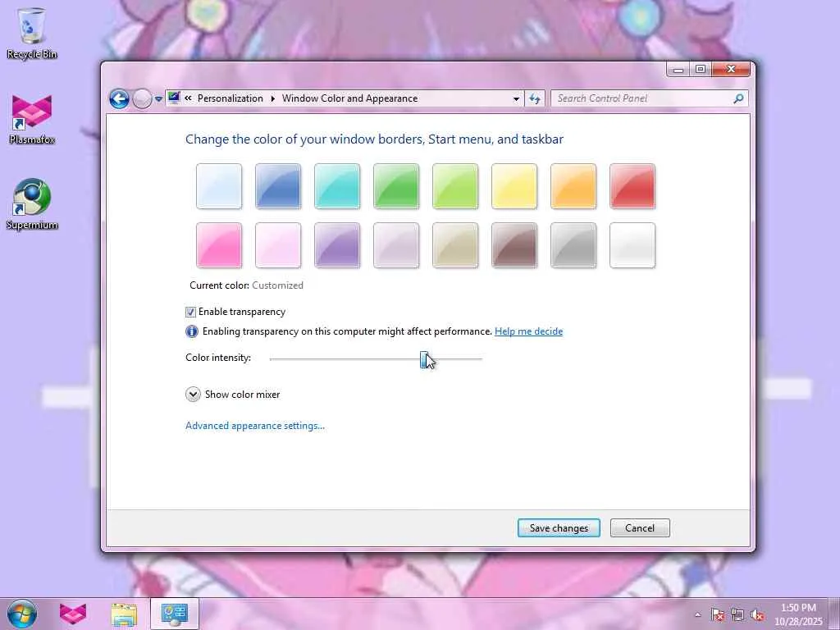Toggle the Enable transparency checkbox
Viewport: 840px width, 630px height.
point(190,312)
